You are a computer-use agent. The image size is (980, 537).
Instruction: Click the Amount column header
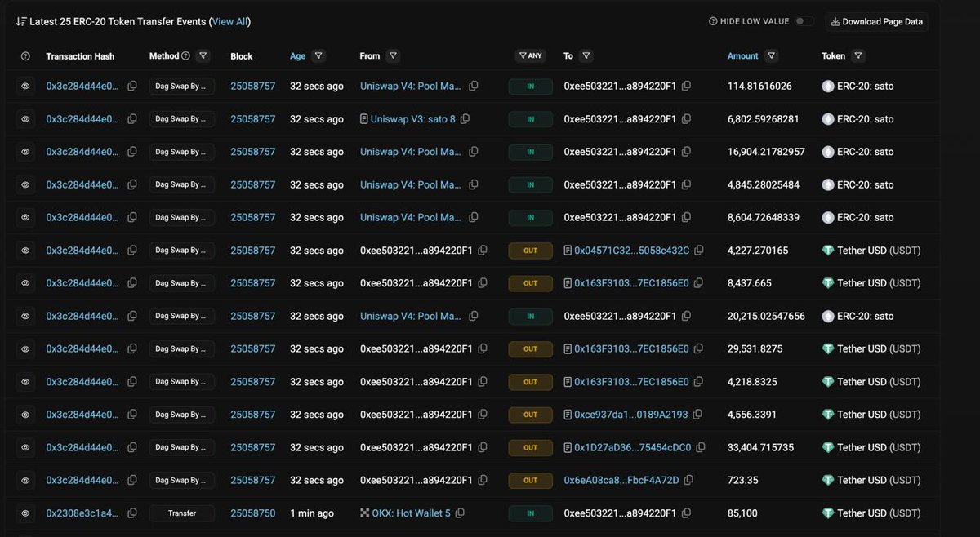pos(742,56)
